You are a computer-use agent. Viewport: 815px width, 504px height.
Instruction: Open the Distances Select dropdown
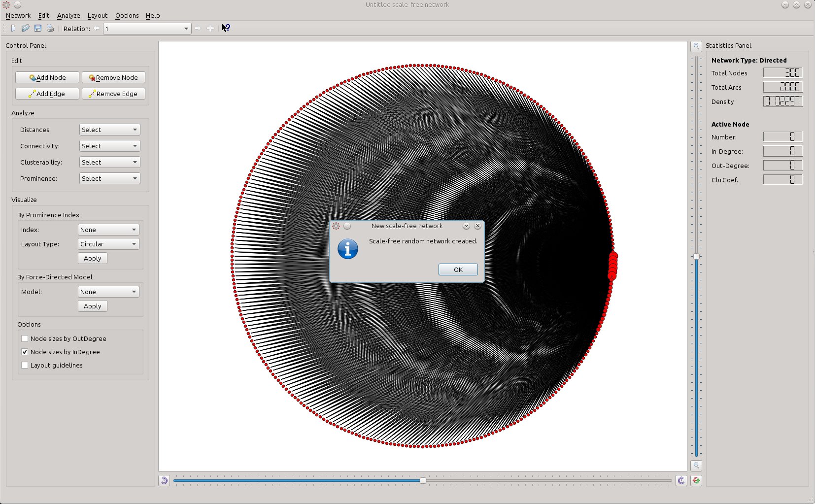[109, 130]
